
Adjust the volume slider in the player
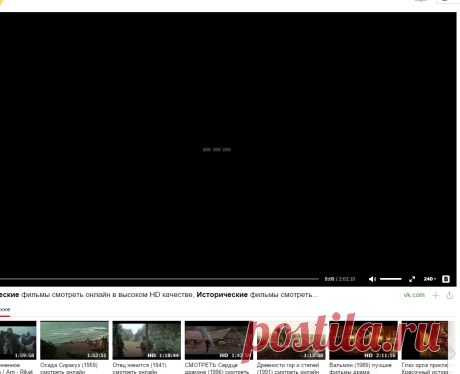[391, 279]
